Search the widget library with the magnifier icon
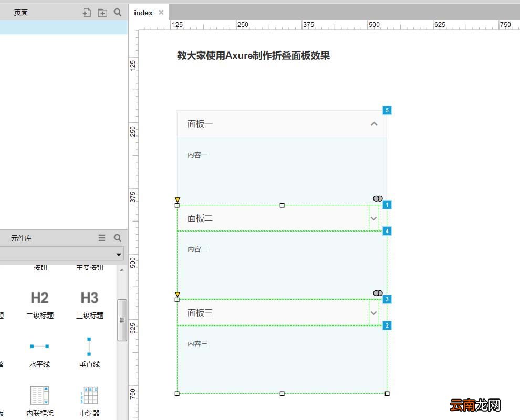The image size is (520, 420). click(118, 238)
